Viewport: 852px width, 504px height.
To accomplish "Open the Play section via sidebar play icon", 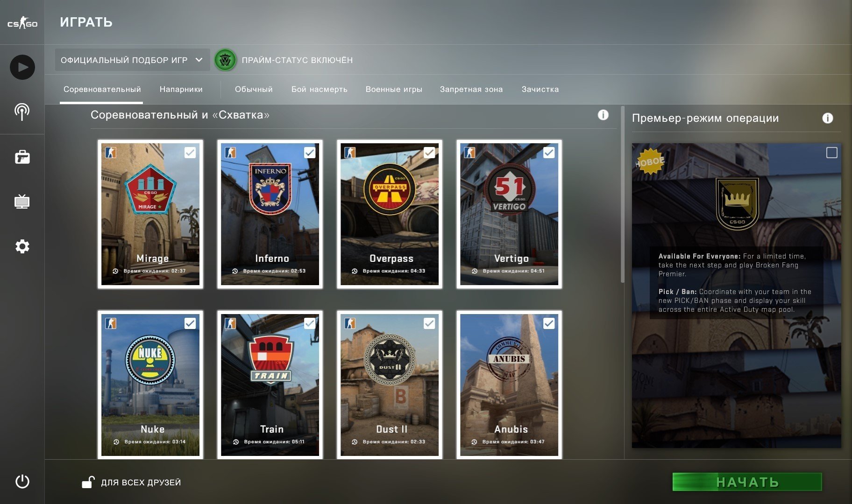I will (22, 67).
